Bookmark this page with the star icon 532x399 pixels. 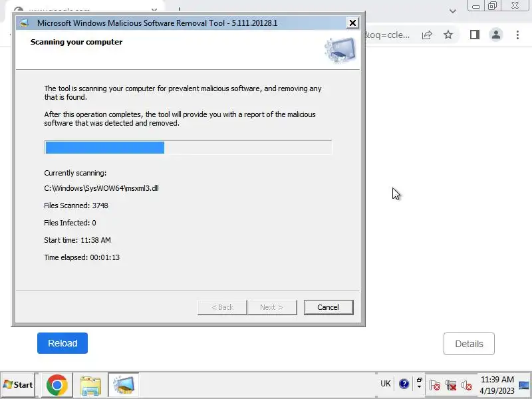pyautogui.click(x=448, y=35)
